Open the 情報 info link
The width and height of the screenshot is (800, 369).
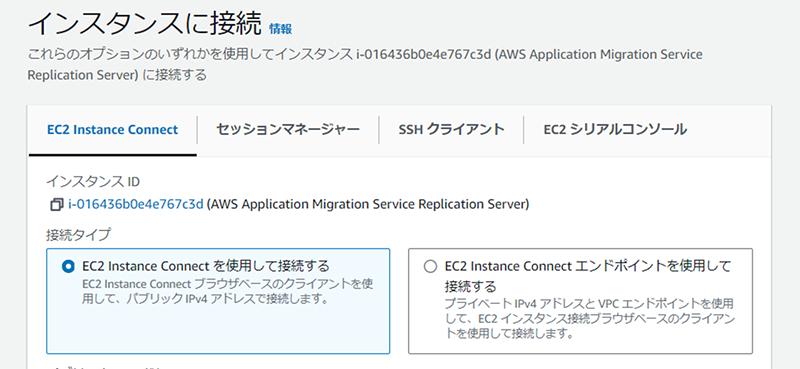pos(281,29)
